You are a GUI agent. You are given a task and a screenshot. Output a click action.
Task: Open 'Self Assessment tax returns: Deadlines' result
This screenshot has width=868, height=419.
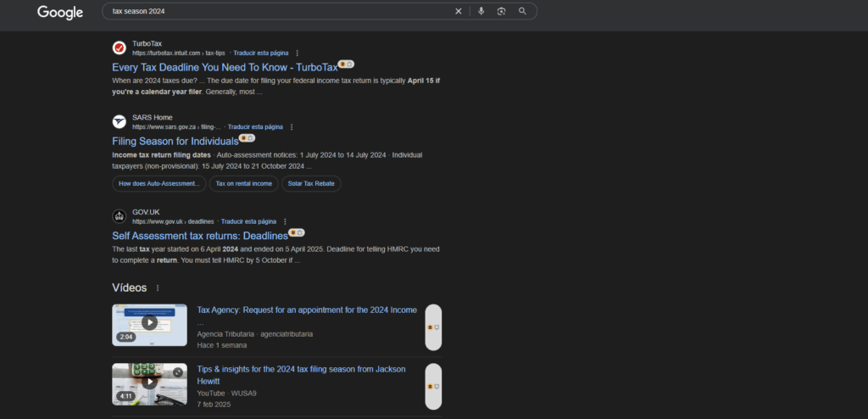(200, 236)
